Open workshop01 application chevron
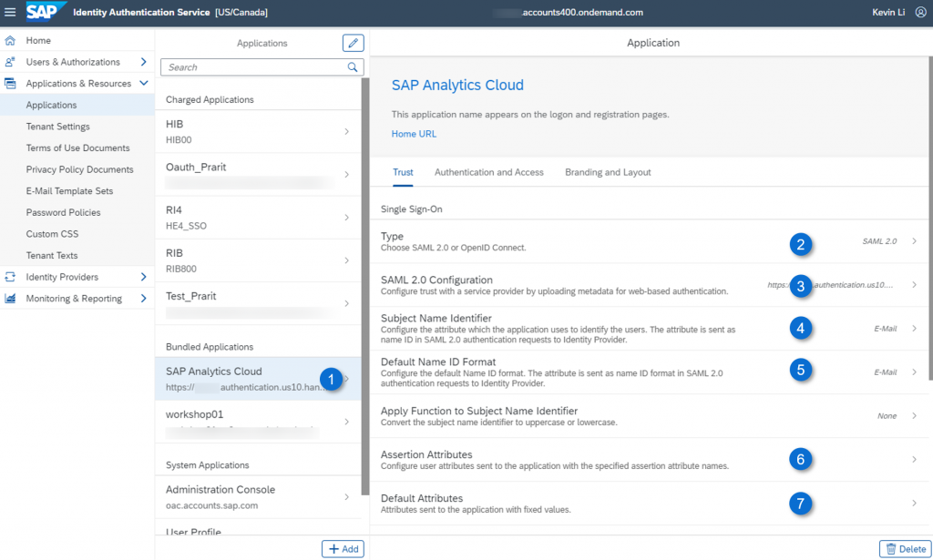933x560 pixels. coord(346,422)
